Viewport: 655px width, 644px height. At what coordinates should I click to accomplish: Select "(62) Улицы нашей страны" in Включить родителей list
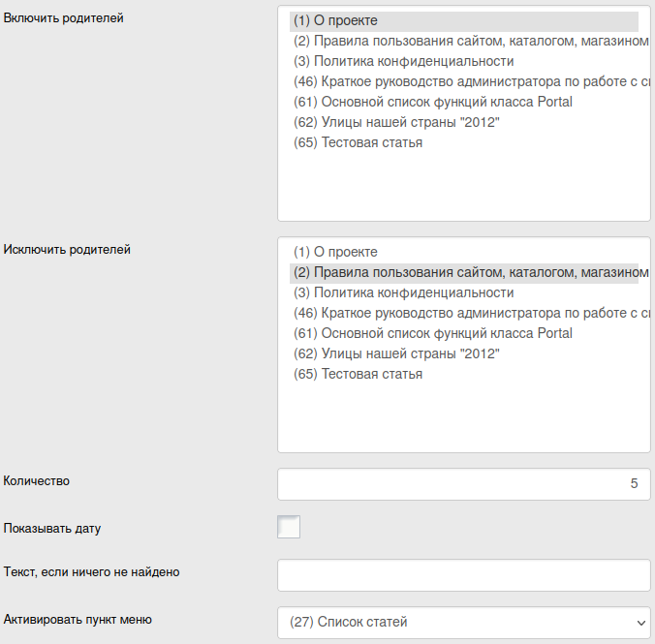pyautogui.click(x=396, y=122)
